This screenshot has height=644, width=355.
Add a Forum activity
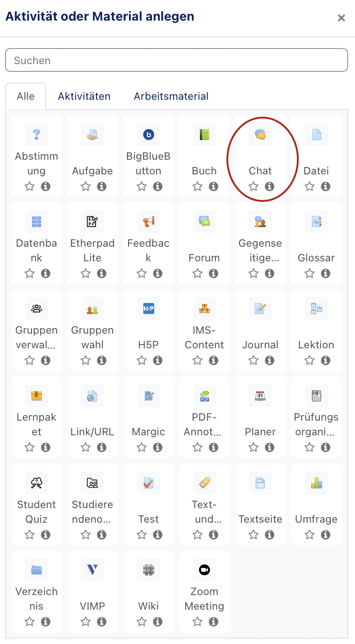click(204, 222)
